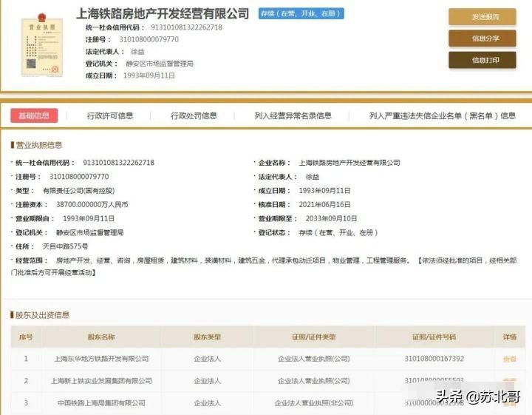Image resolution: width=532 pixels, height=415 pixels.
Task: Click the header credit code 913101081322262718
Action: pyautogui.click(x=186, y=27)
